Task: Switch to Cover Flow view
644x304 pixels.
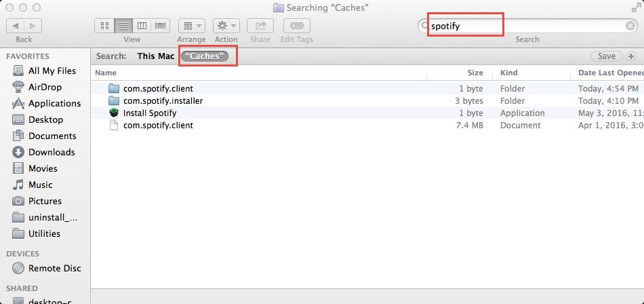Action: click(x=160, y=26)
